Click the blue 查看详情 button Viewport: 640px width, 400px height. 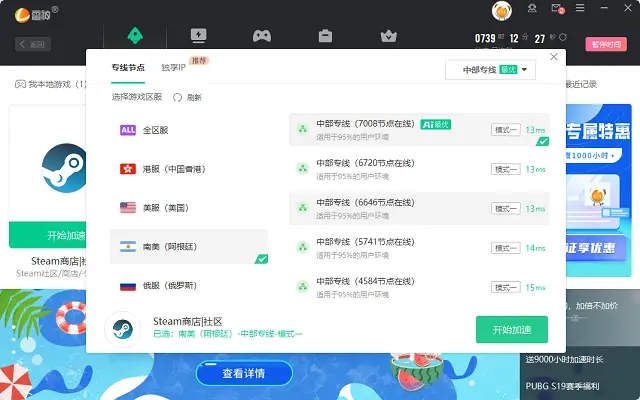(x=244, y=373)
